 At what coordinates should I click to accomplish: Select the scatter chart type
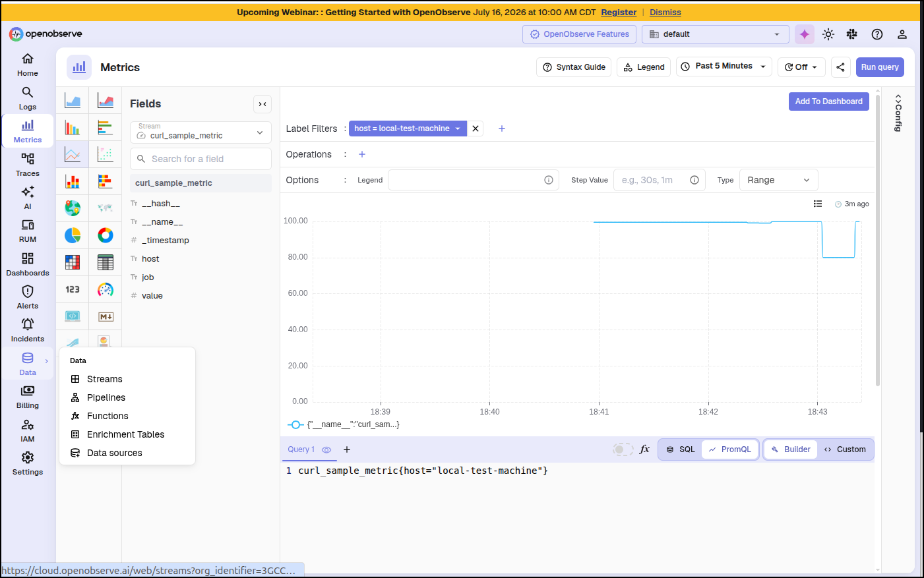(106, 155)
